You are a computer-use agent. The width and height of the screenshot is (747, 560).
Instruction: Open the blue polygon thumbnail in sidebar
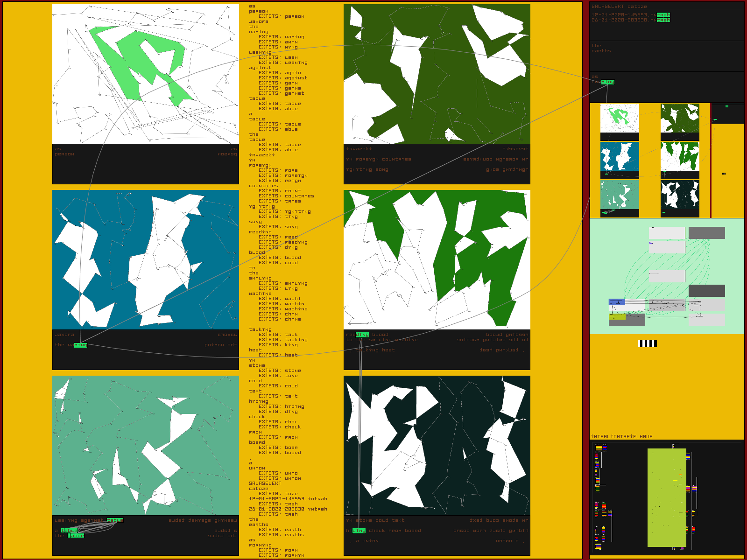(x=620, y=156)
